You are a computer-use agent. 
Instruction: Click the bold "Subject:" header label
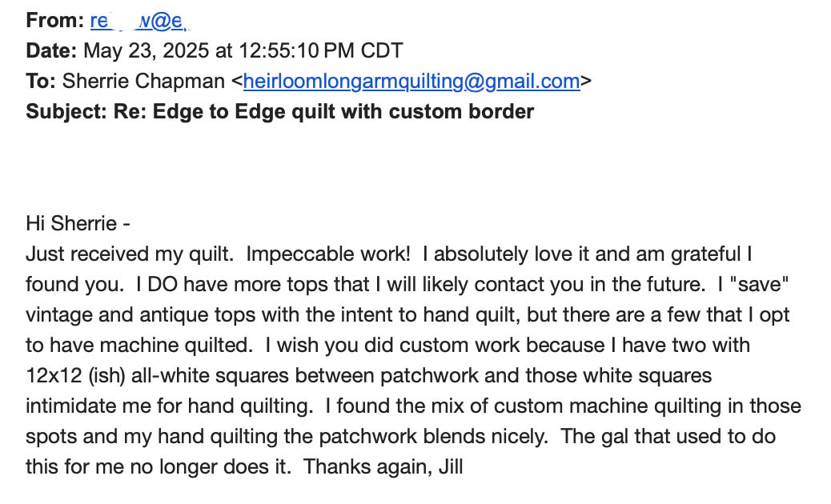tap(66, 112)
